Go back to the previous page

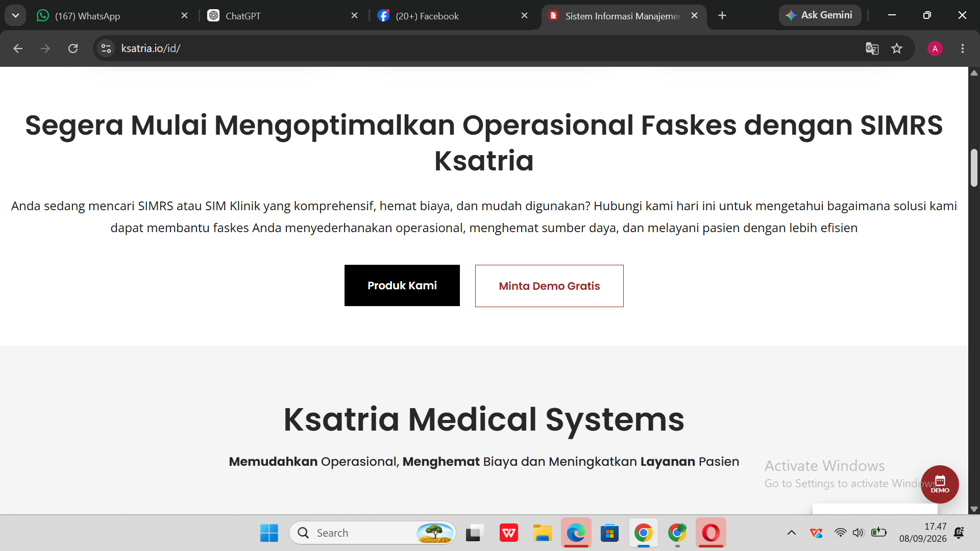pyautogui.click(x=18, y=48)
